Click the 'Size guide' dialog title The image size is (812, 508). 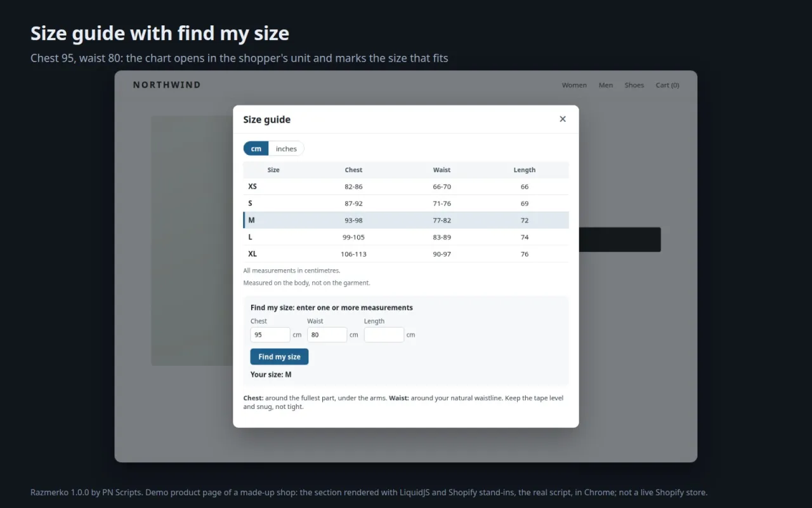click(x=267, y=119)
